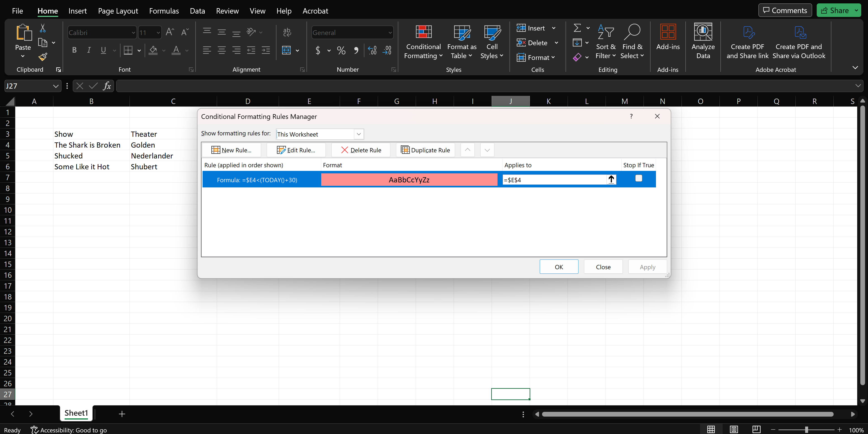Check the Stop If True checkbox
Image resolution: width=868 pixels, height=434 pixels.
coord(639,178)
